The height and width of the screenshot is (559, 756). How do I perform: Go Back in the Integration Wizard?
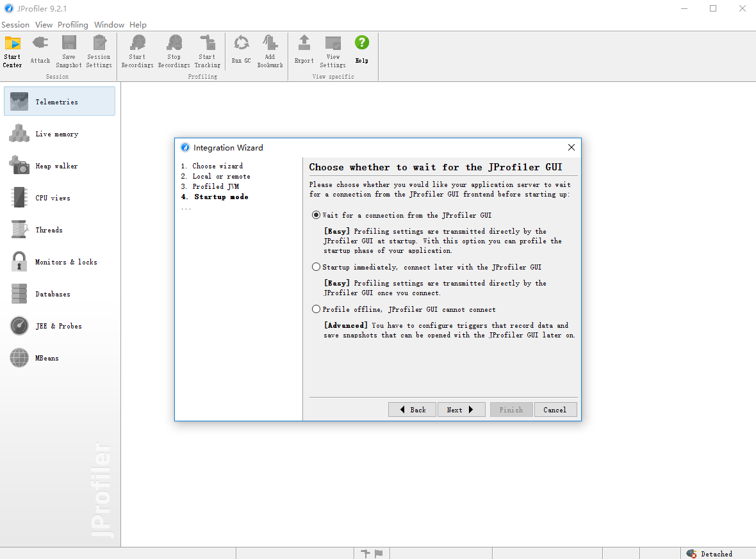(x=412, y=410)
